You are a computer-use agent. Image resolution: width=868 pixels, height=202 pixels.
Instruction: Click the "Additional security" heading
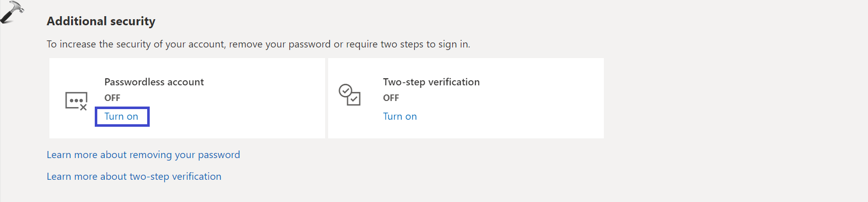click(101, 21)
